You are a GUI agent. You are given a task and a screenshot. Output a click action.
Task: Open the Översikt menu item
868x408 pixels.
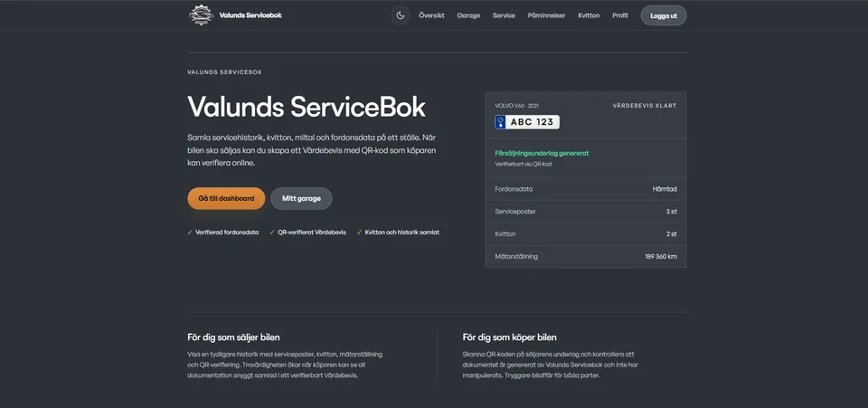pos(432,15)
